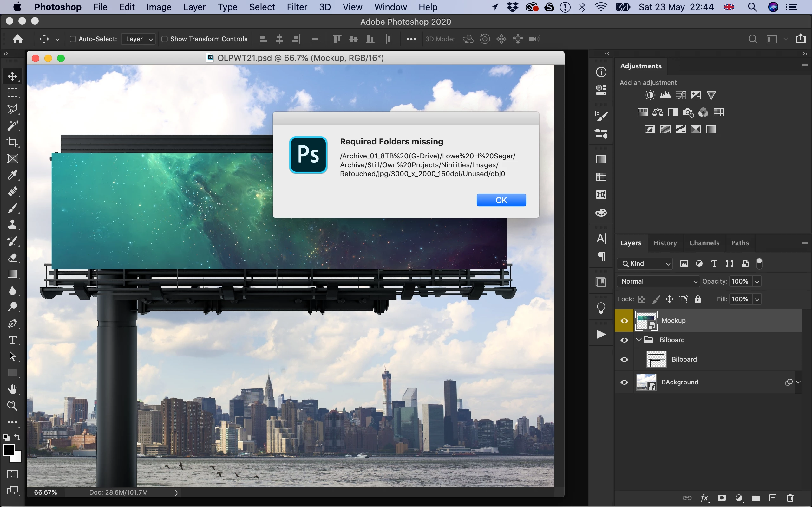Enable the Auto-Select checkbox

(72, 39)
